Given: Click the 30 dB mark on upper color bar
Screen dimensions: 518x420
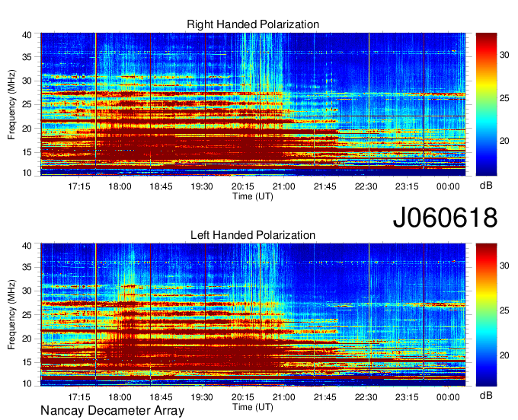Looking at the screenshot, I should pyautogui.click(x=504, y=55).
